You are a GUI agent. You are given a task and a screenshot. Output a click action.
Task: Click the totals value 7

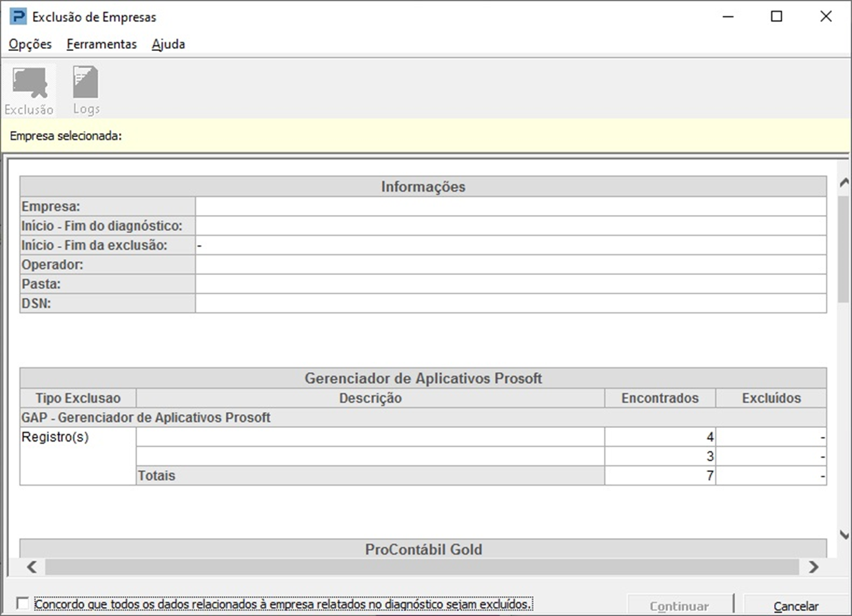660,475
